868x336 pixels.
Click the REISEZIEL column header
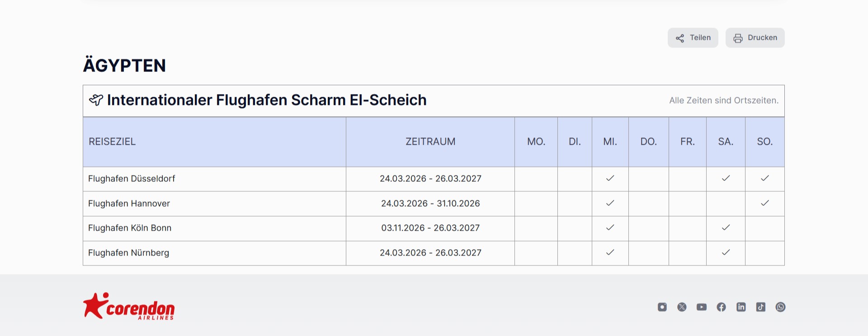pyautogui.click(x=112, y=142)
